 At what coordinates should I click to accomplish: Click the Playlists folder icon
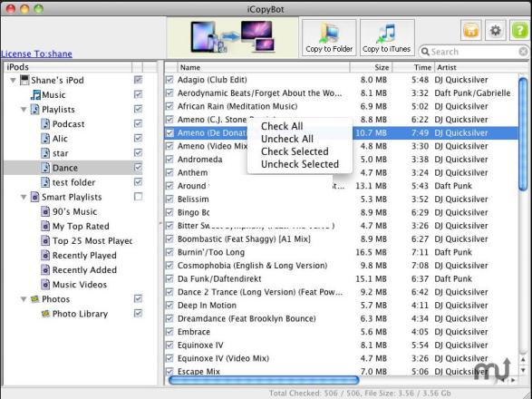pos(35,110)
